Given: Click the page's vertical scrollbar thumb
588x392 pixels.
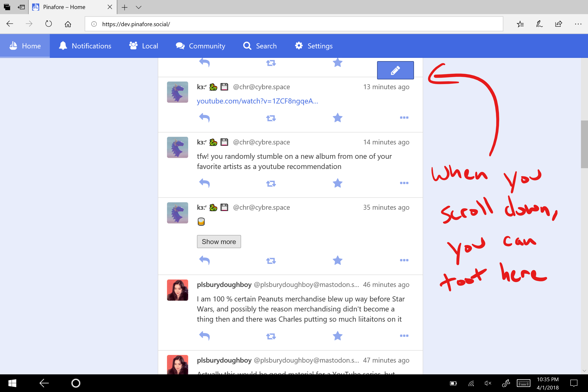Looking at the screenshot, I should click(x=584, y=144).
